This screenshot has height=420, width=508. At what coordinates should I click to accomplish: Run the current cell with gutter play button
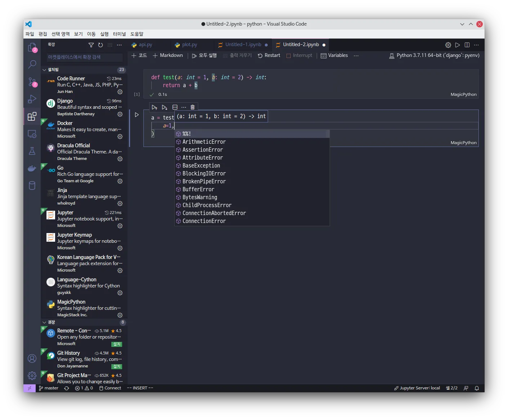pyautogui.click(x=137, y=115)
